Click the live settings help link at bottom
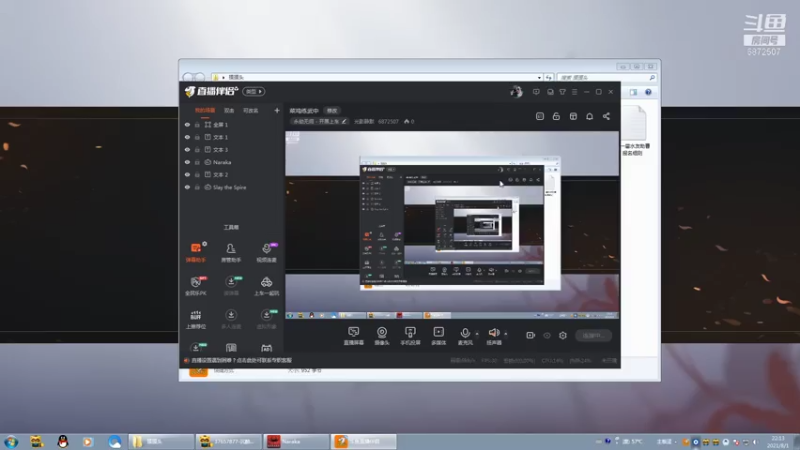This screenshot has width=800, height=450. 241,360
